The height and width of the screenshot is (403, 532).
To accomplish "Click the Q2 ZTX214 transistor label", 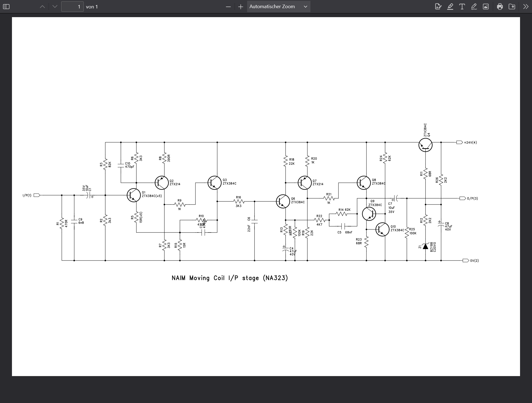I will point(175,182).
